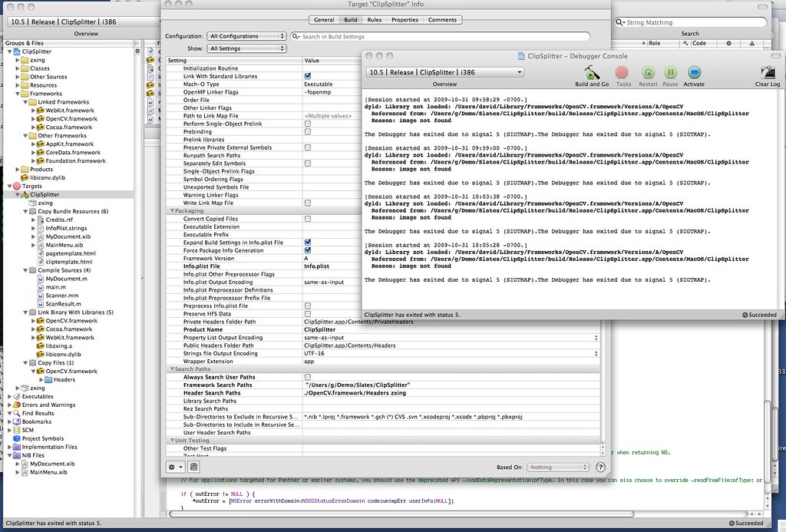
Task: Open the Based On dropdown
Action: point(558,467)
